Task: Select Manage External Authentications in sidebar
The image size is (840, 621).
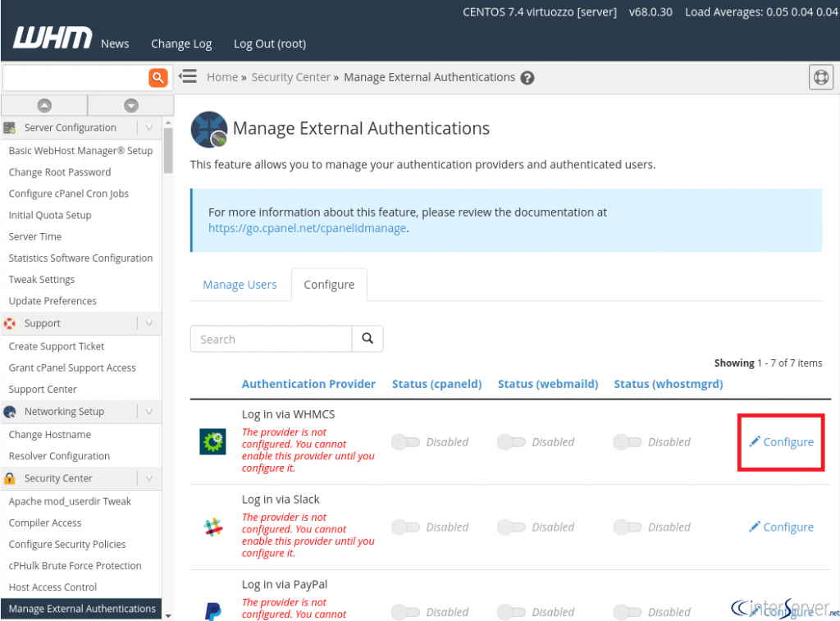Action: (x=81, y=608)
